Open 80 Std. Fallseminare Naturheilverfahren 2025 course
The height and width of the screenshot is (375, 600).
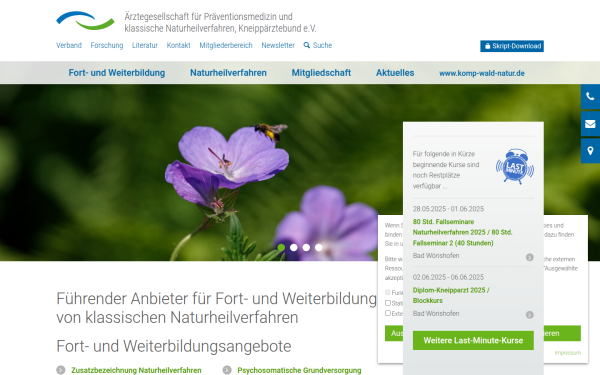pos(462,232)
